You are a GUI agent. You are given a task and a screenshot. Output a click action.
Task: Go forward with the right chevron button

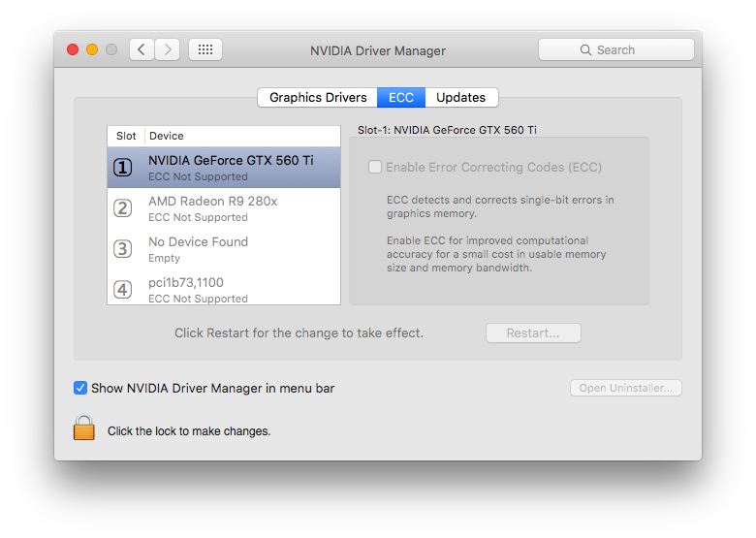click(168, 49)
